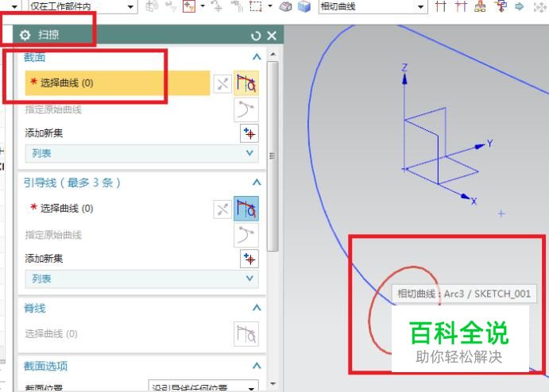Add new set in 引导线 section

tap(249, 259)
